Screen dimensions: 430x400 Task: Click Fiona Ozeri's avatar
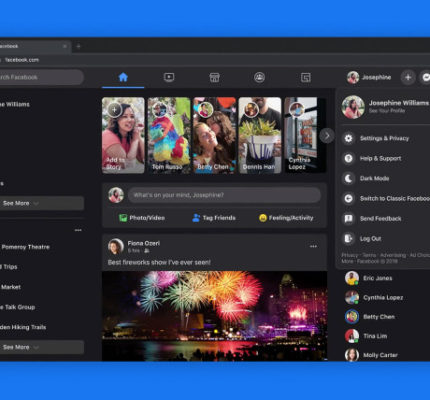click(x=116, y=246)
